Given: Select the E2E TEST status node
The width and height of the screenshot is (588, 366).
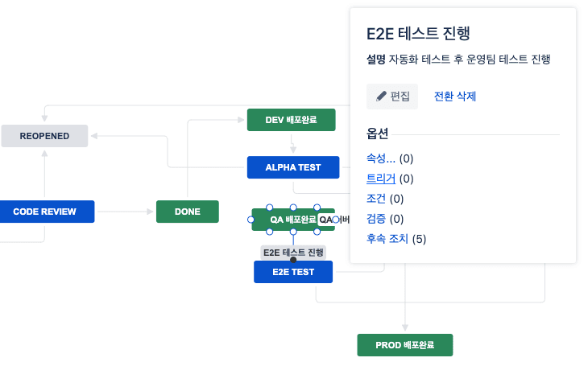Looking at the screenshot, I should [293, 272].
